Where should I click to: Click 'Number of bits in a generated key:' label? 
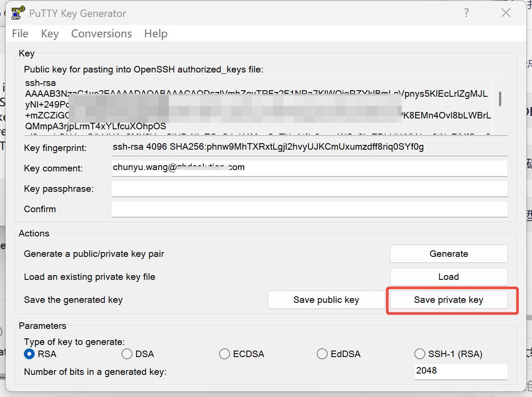[x=95, y=372]
